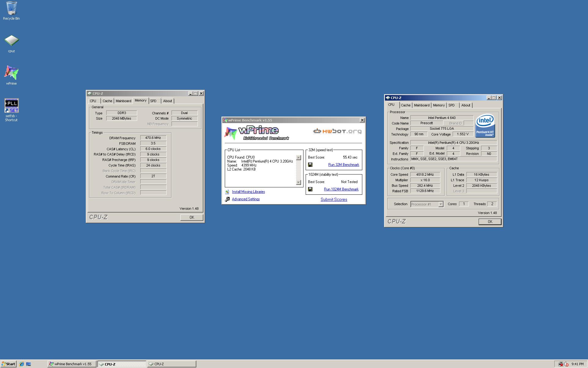Image resolution: width=588 pixels, height=368 pixels.
Task: Click the 55.43 sec best score
Action: [x=350, y=157]
